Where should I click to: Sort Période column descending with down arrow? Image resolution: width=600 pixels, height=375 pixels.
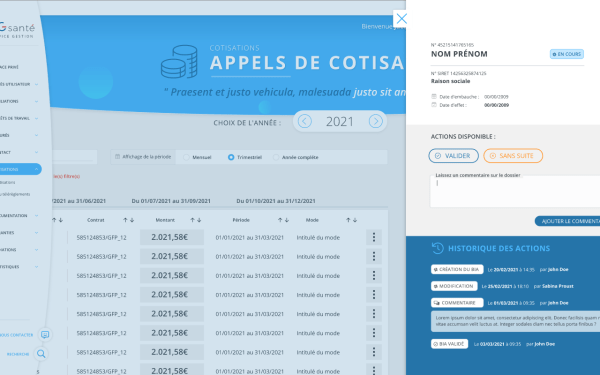pos(287,220)
